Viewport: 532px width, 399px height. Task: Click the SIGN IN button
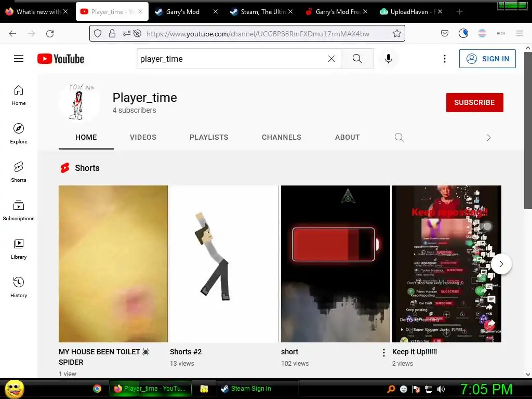pyautogui.click(x=487, y=59)
